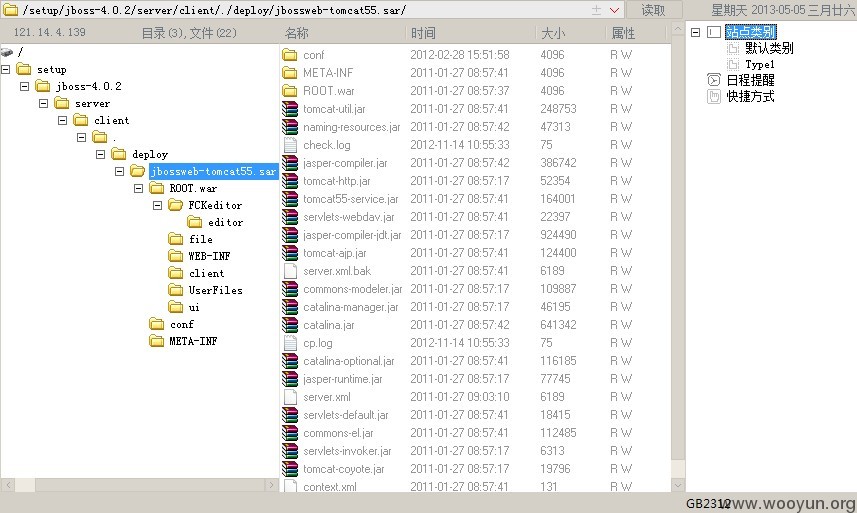857x513 pixels.
Task: Select servlets-invoker.jar in file list
Action: coord(347,451)
